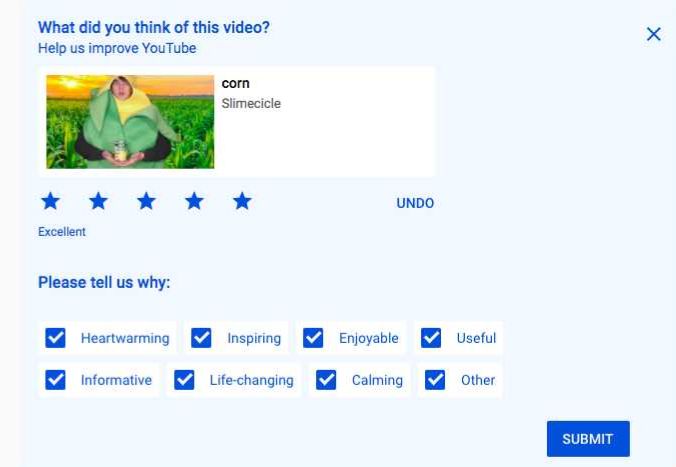Toggle the Other checkbox
The height and width of the screenshot is (467, 676).
pos(435,380)
